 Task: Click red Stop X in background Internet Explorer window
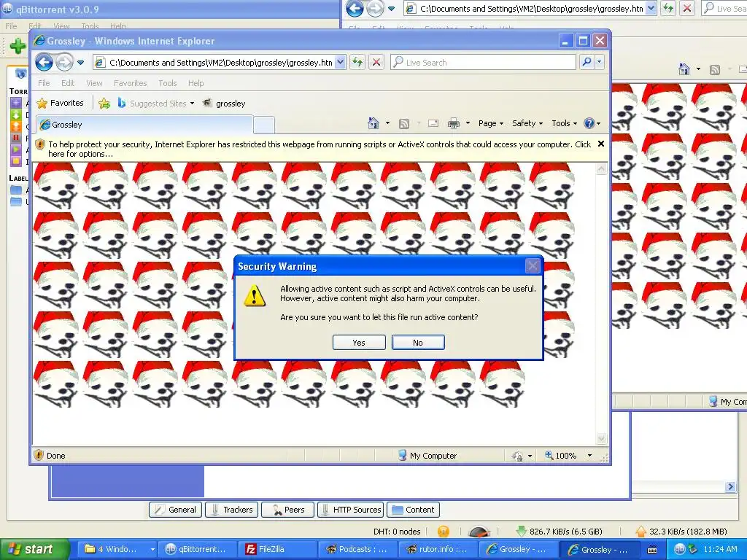(x=687, y=8)
